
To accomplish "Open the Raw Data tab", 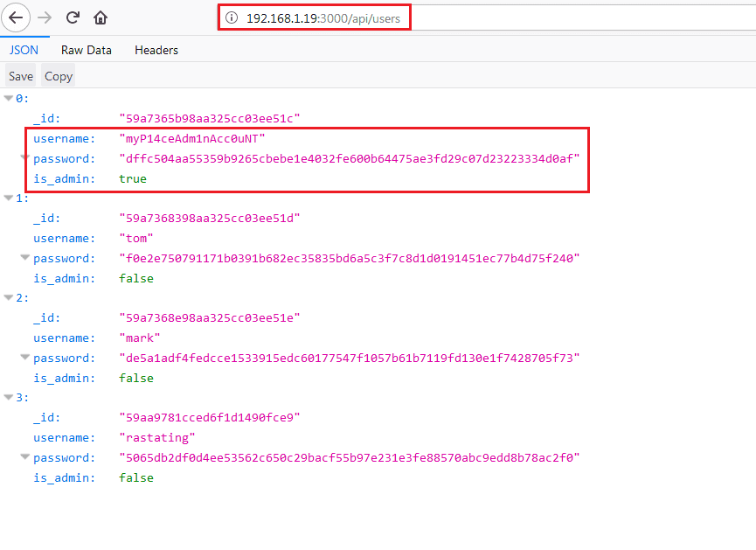I will 87,50.
